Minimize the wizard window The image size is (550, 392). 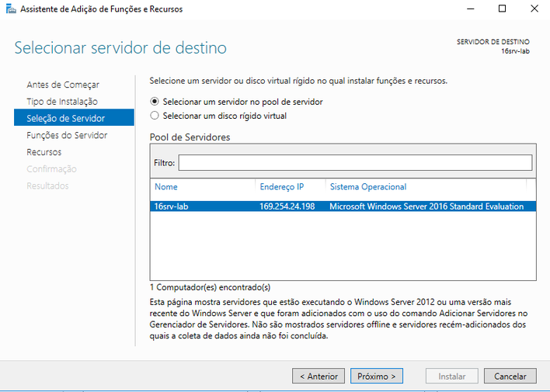pos(471,9)
